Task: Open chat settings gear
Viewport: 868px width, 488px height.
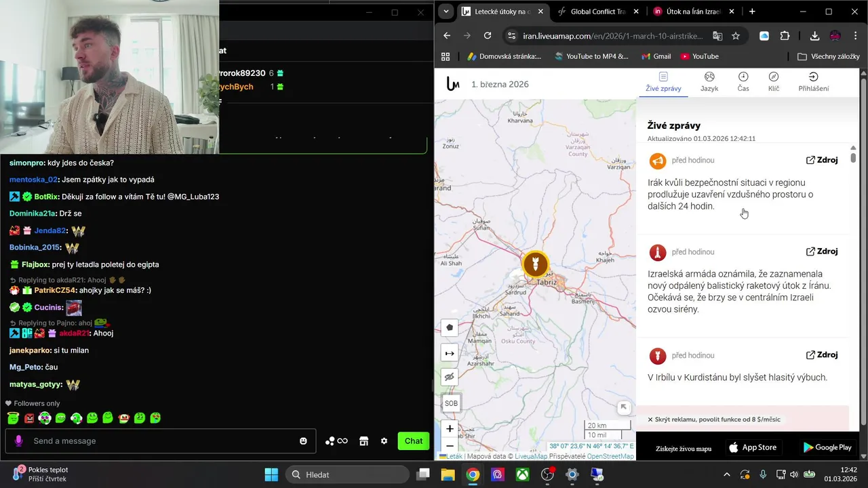Action: click(x=384, y=441)
